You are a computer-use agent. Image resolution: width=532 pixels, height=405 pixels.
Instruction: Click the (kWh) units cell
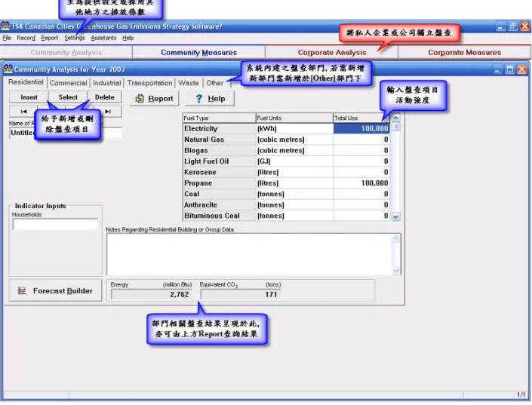click(294, 128)
